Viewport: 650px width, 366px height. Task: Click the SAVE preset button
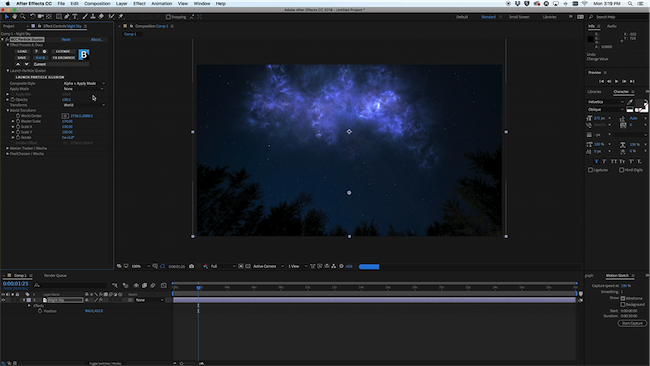22,58
